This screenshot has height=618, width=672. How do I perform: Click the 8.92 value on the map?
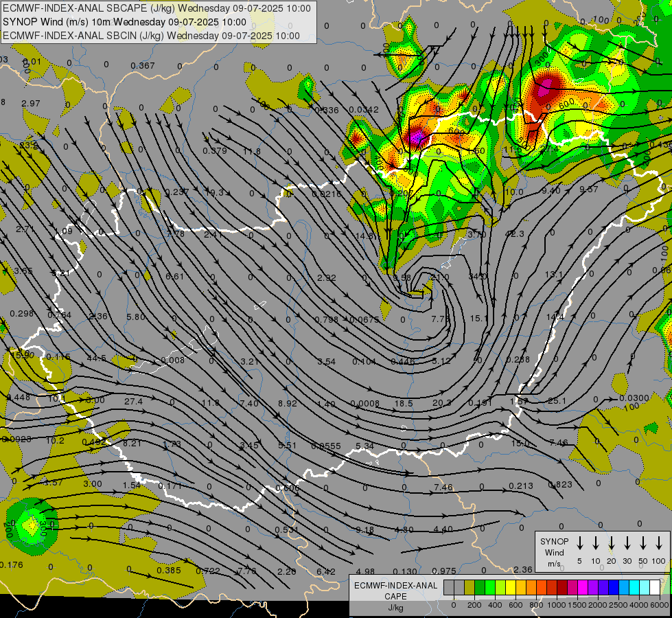pos(287,404)
